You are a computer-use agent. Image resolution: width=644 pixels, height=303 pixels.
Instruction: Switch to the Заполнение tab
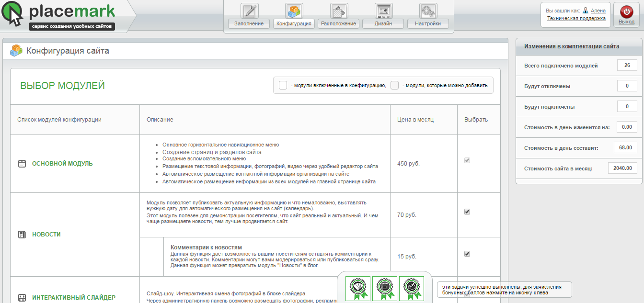(249, 23)
